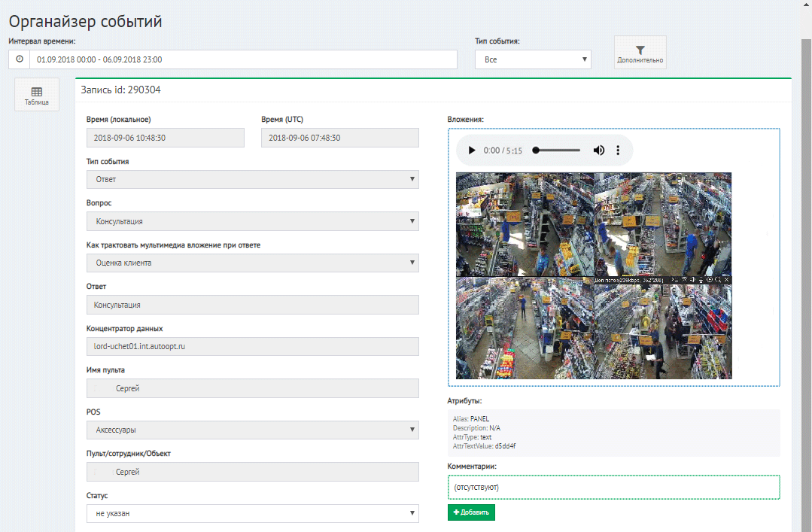Open the four-camera store snapshot image
The image size is (812, 532).
(593, 275)
